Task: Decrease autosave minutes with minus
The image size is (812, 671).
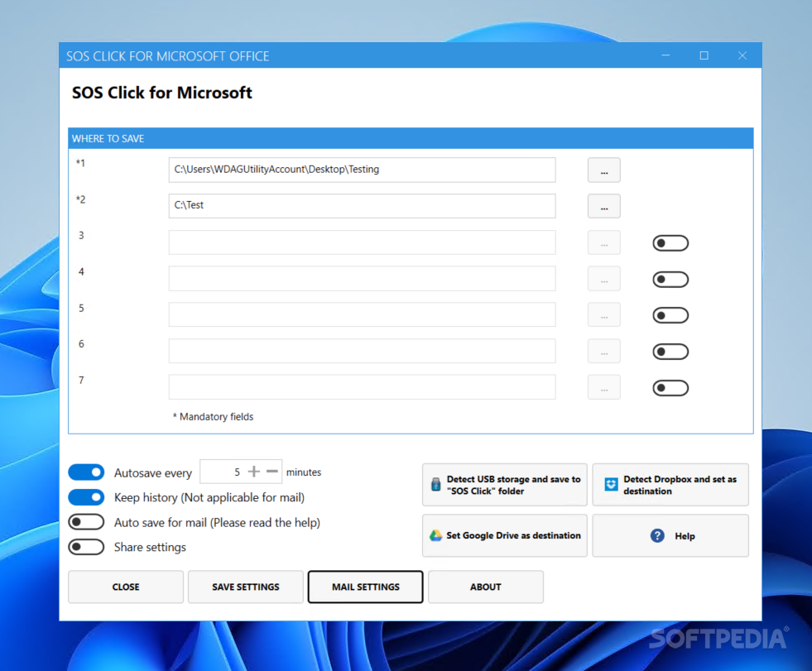Action: coord(272,472)
